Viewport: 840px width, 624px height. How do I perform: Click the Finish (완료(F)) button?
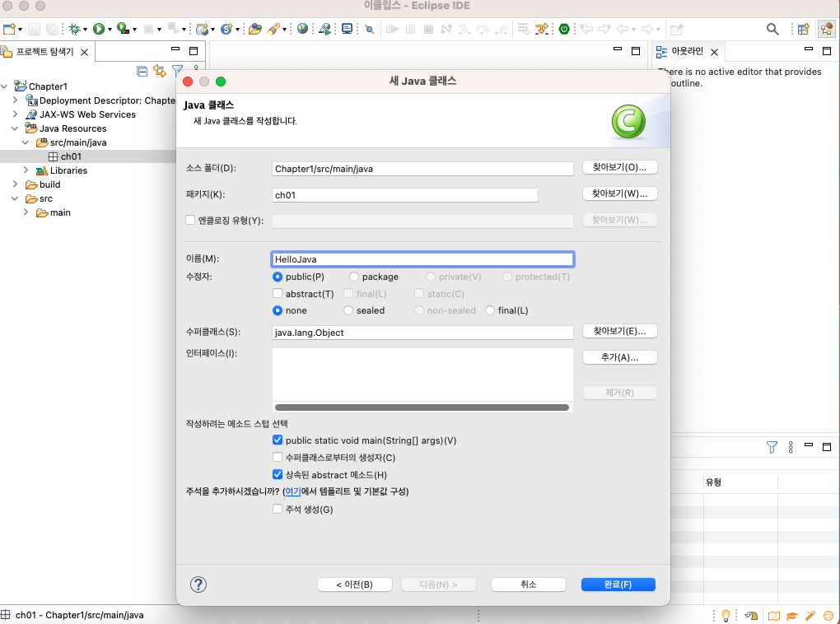(x=618, y=584)
